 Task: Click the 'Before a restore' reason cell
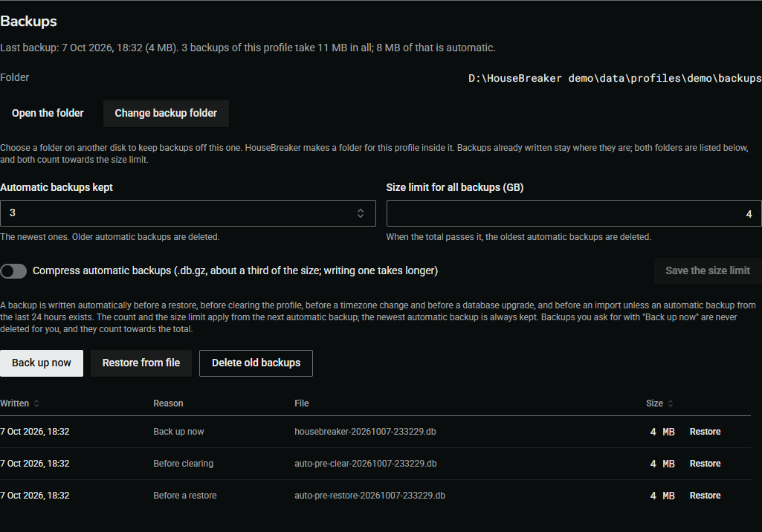(184, 496)
